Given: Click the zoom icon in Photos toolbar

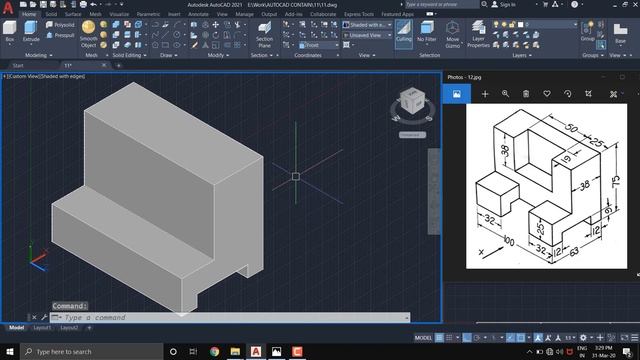Looking at the screenshot, I should click(x=505, y=94).
